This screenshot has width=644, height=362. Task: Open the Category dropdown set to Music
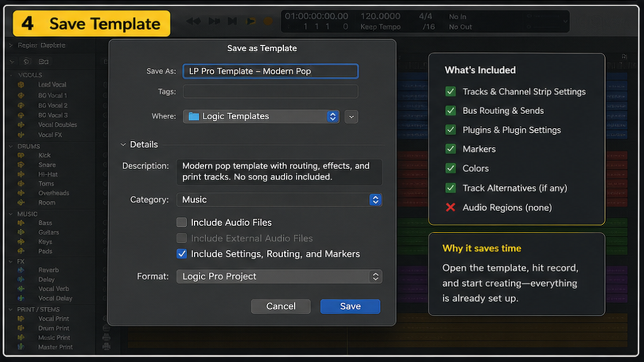tap(279, 200)
